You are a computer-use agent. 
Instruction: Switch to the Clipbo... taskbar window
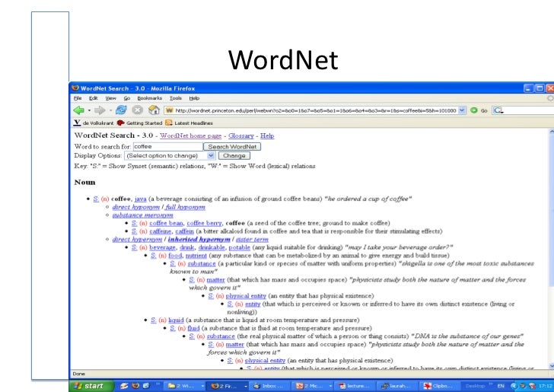click(x=441, y=386)
